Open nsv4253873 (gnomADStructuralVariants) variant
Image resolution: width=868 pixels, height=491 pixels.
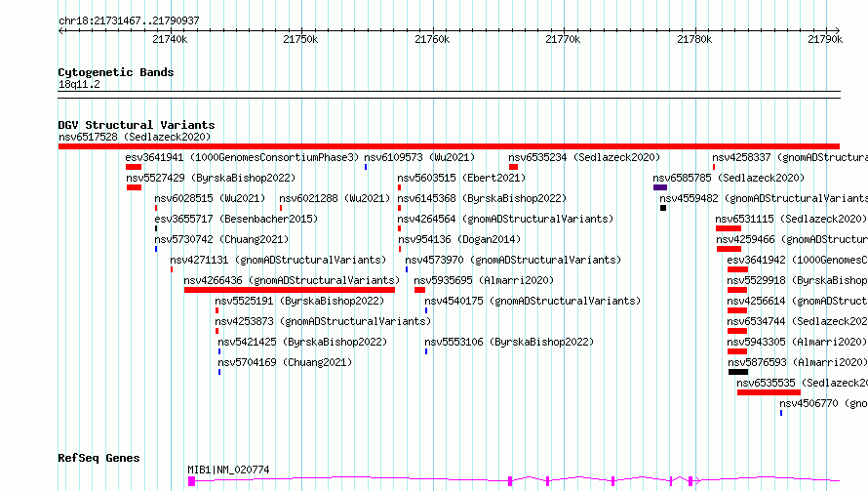pos(323,321)
